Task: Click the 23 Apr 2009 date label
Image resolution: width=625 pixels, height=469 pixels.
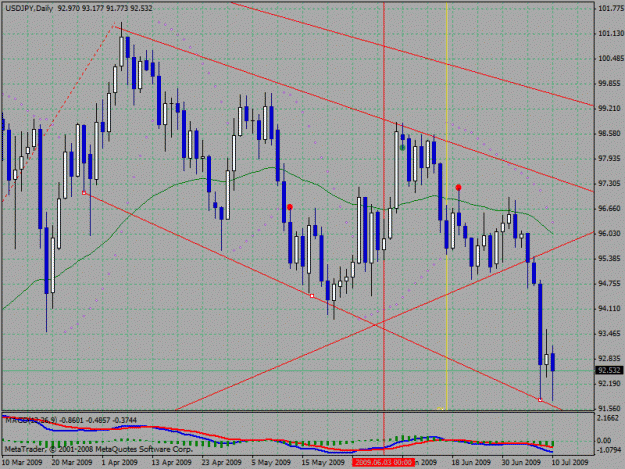Action: pos(221,462)
